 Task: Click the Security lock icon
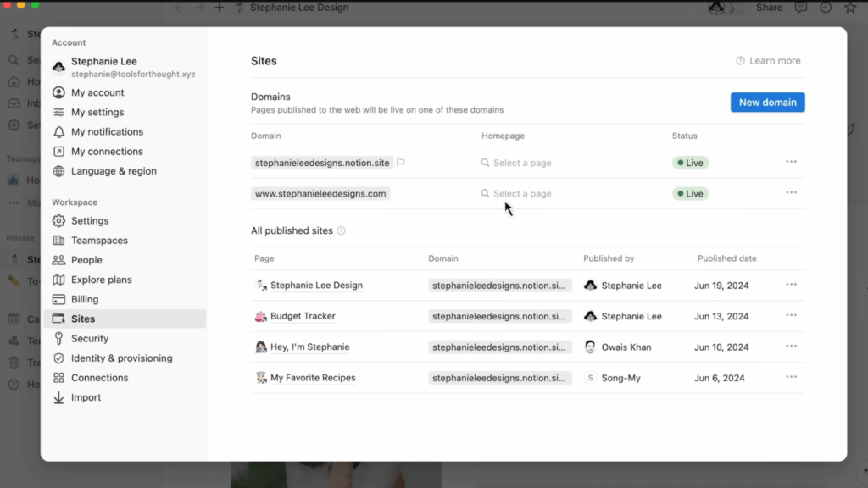click(58, 339)
